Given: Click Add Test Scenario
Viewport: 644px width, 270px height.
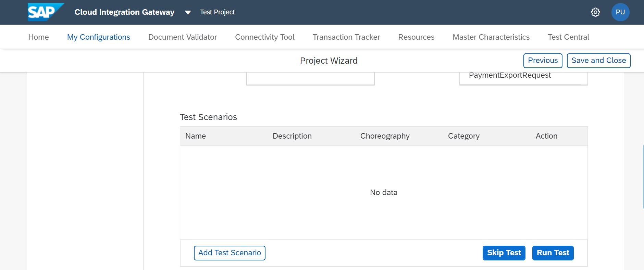Looking at the screenshot, I should [229, 253].
